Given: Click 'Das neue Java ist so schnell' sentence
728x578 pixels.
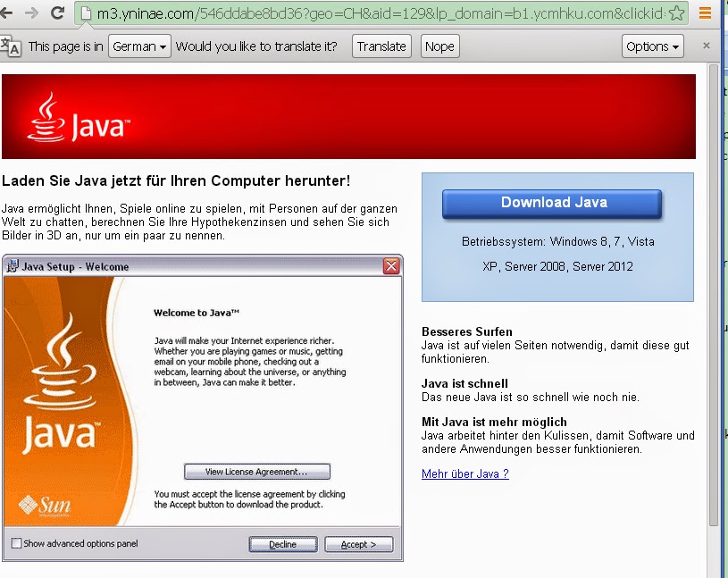Looking at the screenshot, I should coord(531,398).
